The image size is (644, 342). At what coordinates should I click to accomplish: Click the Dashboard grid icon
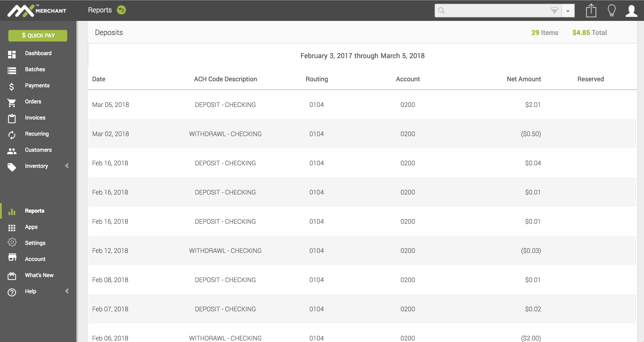[x=12, y=54]
